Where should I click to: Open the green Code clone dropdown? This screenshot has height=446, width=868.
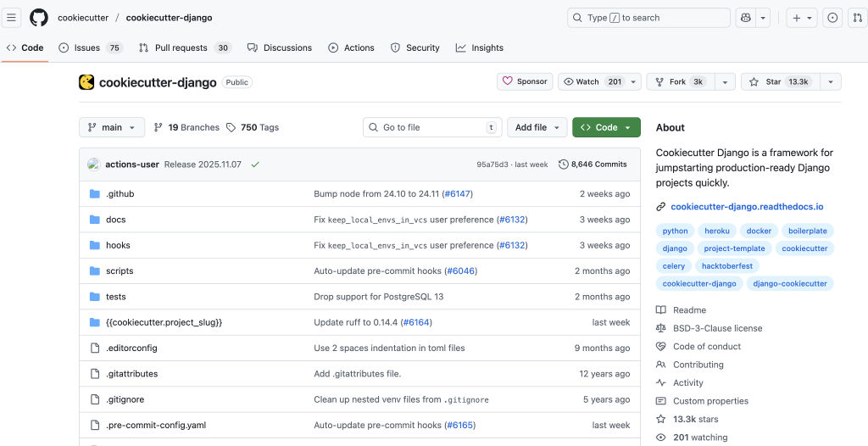pos(606,127)
